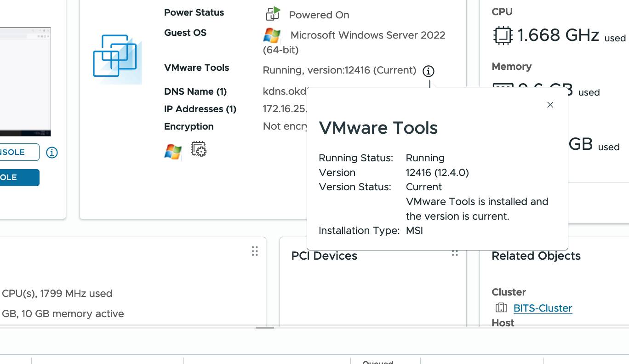
Task: Click the outlined console launch button
Action: coord(19,152)
